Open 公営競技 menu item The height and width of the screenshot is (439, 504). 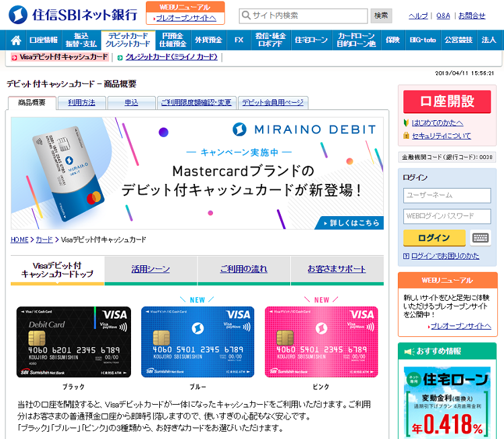click(459, 40)
